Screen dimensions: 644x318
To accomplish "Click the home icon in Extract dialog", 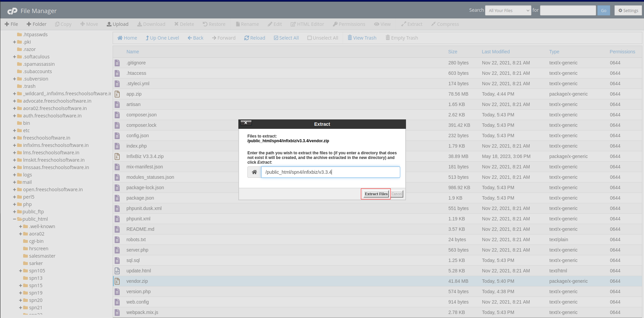I will [x=254, y=172].
